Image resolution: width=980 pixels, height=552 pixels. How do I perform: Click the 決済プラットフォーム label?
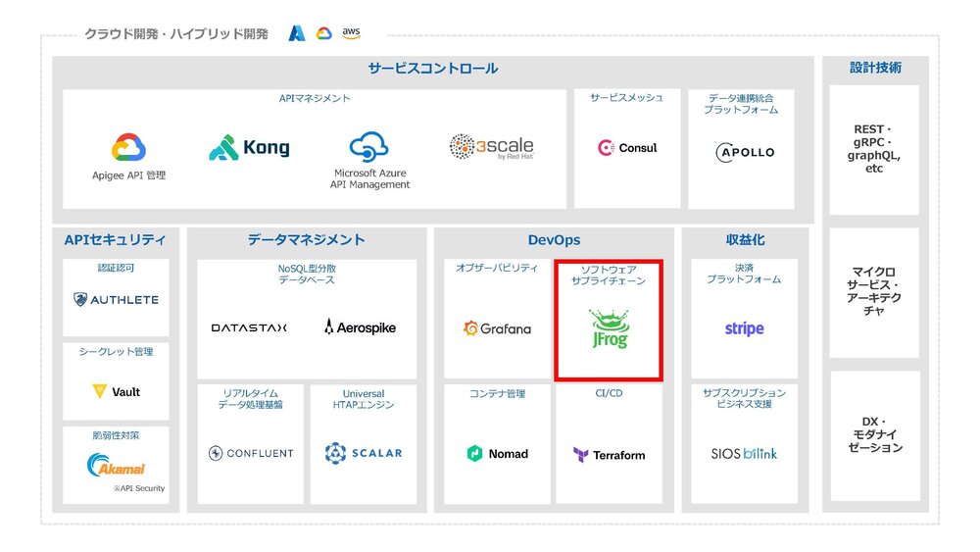coord(744,274)
